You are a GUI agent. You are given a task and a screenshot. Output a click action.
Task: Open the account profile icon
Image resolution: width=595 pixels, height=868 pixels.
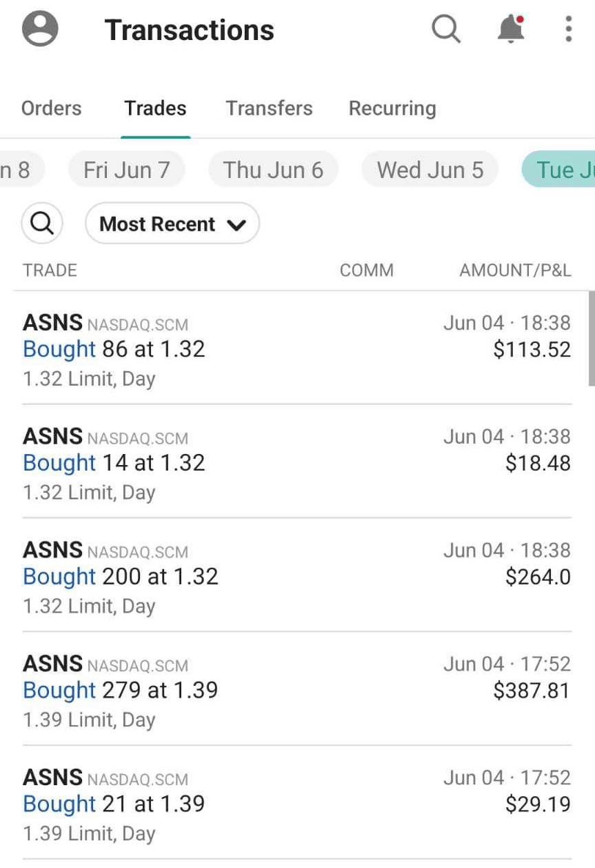tap(40, 30)
